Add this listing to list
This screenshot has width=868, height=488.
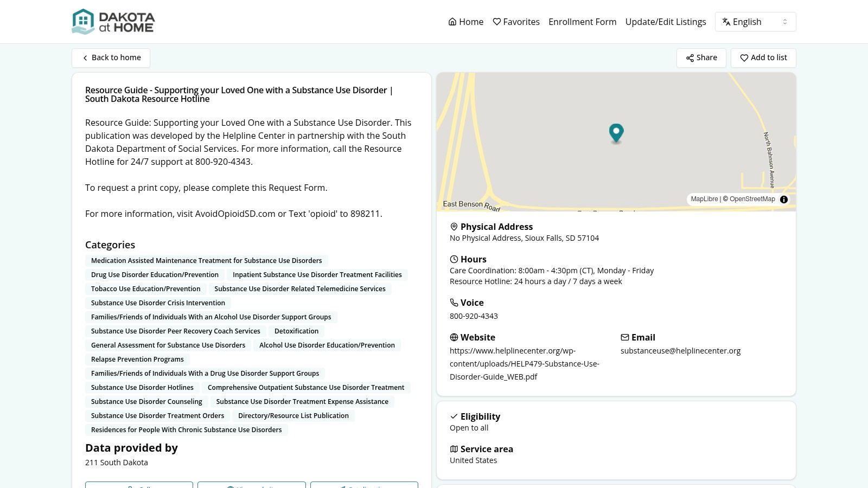(763, 58)
